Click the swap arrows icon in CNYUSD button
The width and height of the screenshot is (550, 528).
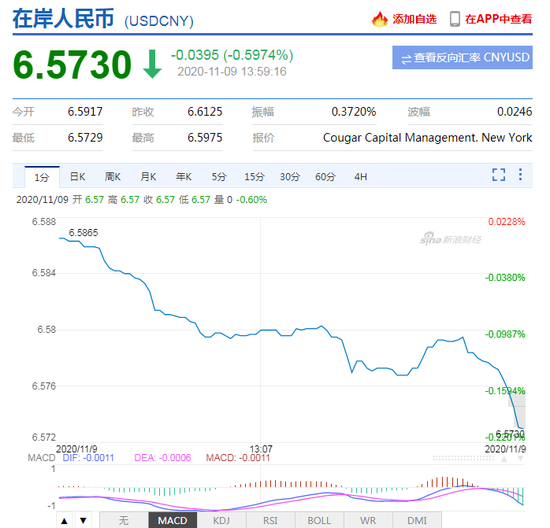click(x=406, y=59)
